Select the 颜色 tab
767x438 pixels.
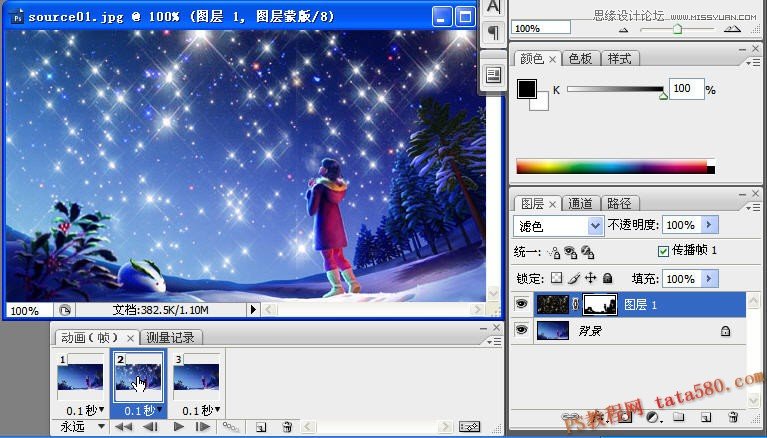(531, 59)
